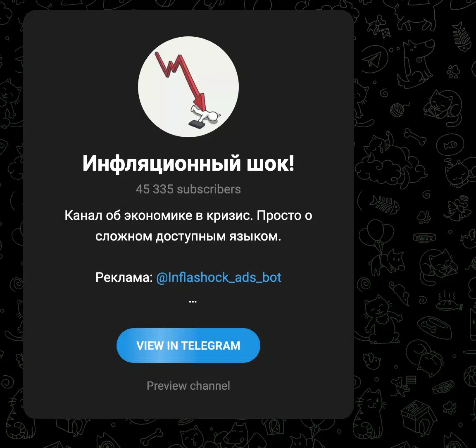
Task: Open the Preview channel link
Action: (x=188, y=386)
